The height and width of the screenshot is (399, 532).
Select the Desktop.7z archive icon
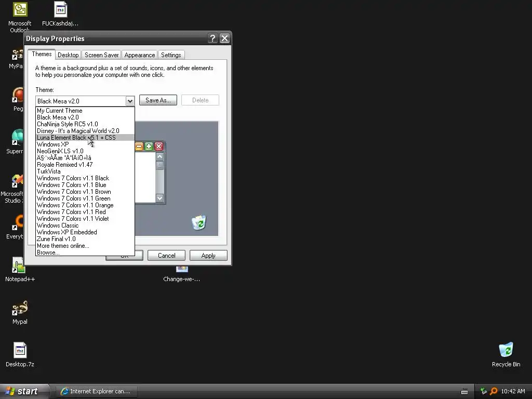20,354
